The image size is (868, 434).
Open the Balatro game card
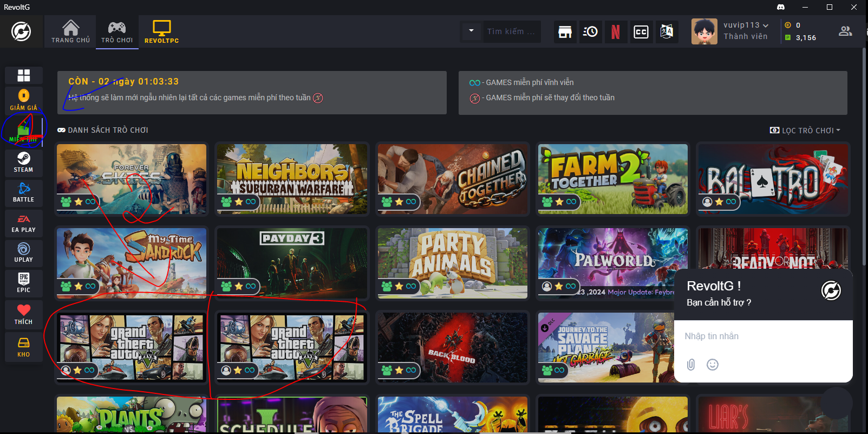click(x=773, y=179)
